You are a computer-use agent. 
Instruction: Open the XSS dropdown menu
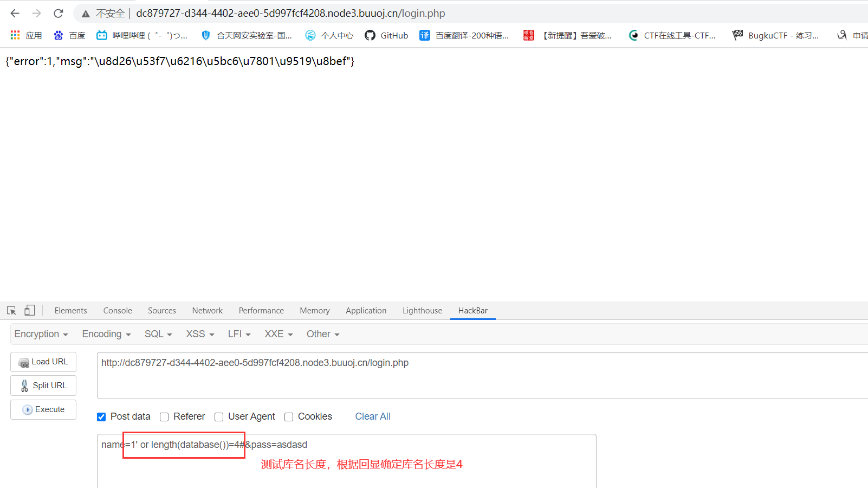click(200, 334)
